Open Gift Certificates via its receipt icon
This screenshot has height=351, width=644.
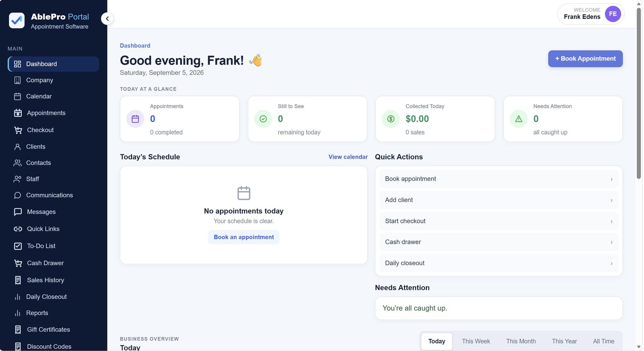[18, 330]
